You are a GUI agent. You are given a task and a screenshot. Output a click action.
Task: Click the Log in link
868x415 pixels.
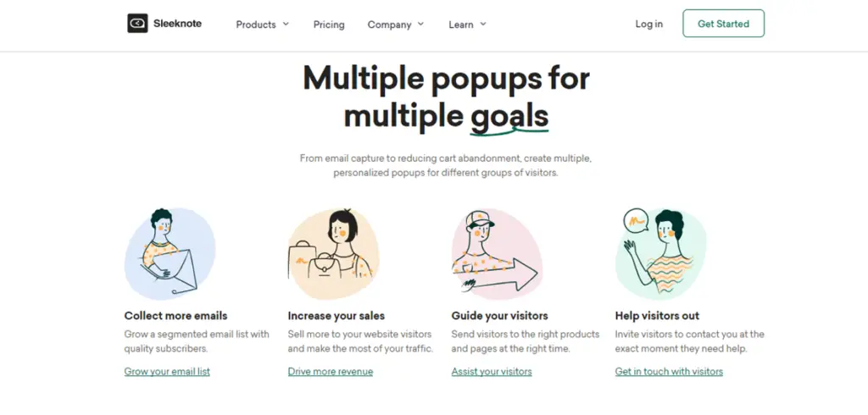(649, 24)
